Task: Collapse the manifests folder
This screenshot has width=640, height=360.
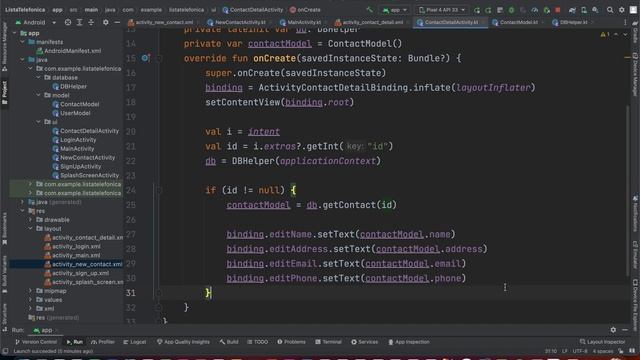Action: [22, 42]
